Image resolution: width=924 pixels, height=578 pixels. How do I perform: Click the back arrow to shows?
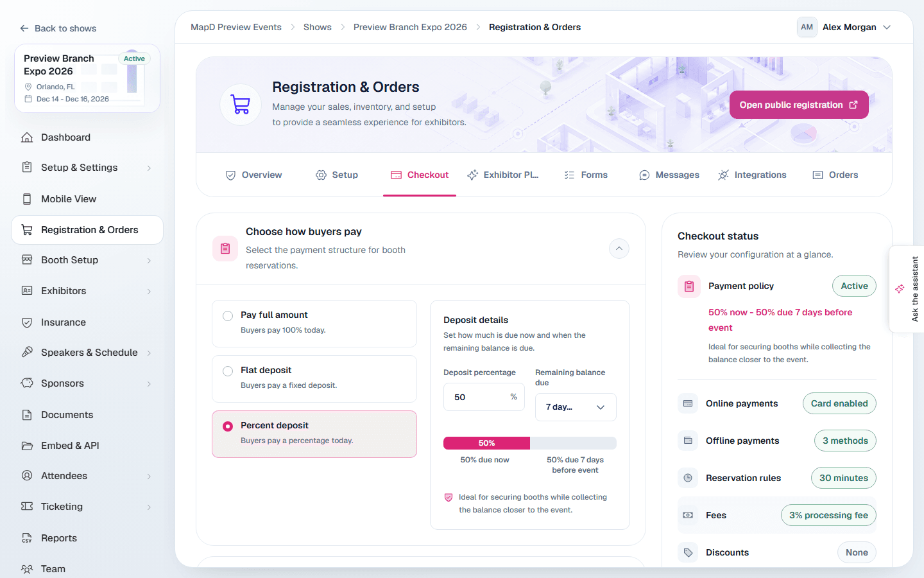click(24, 28)
